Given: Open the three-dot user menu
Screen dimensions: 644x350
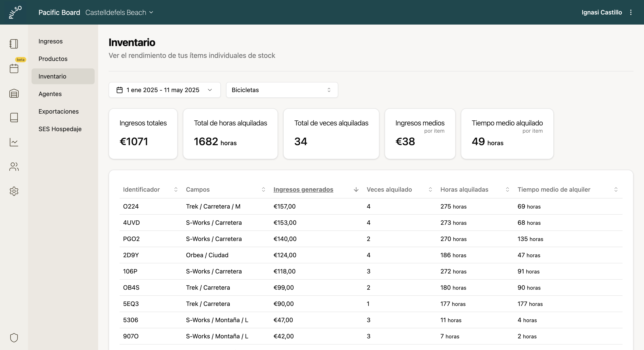Looking at the screenshot, I should 631,12.
